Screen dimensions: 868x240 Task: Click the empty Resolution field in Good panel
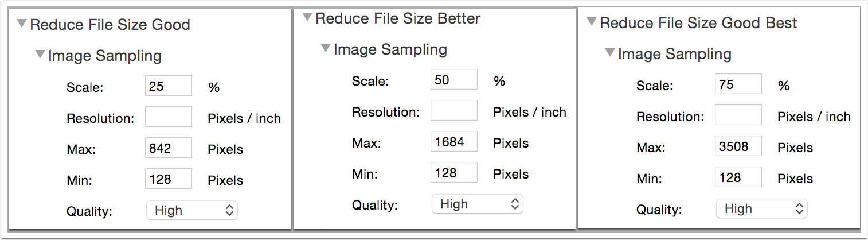click(x=169, y=118)
